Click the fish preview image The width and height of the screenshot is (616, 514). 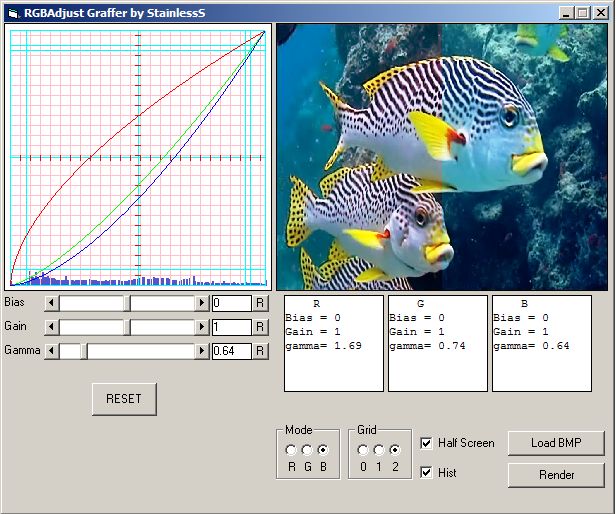[442, 157]
